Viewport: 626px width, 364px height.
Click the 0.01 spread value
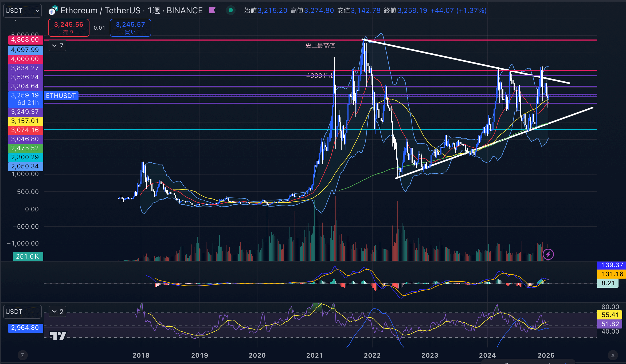click(x=99, y=28)
